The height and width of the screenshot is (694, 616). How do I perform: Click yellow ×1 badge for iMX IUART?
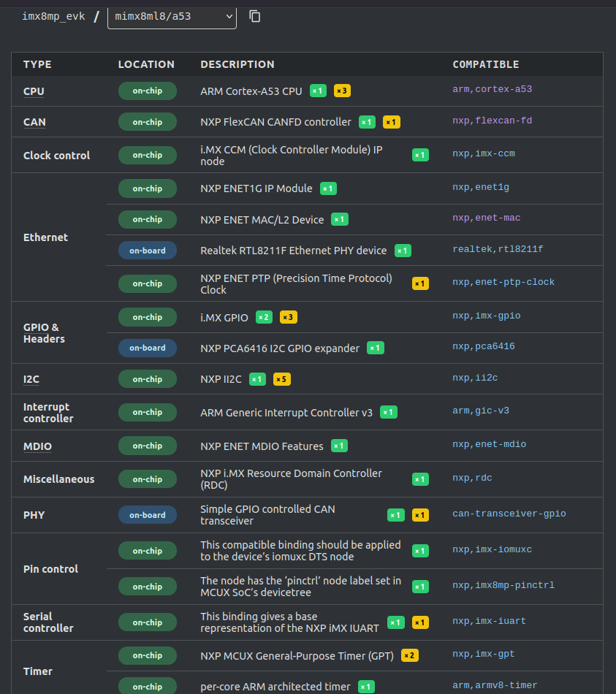(x=420, y=622)
